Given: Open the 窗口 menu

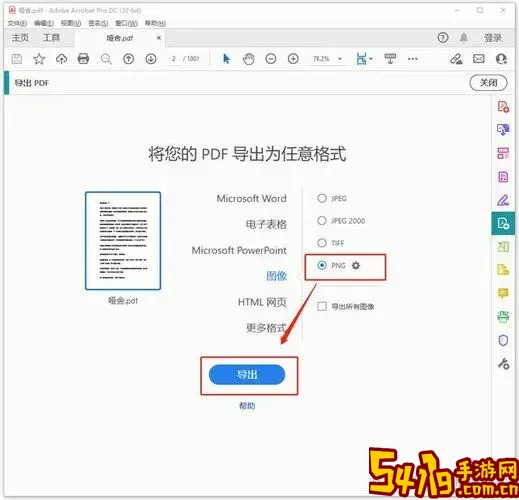Looking at the screenshot, I should tap(126, 23).
